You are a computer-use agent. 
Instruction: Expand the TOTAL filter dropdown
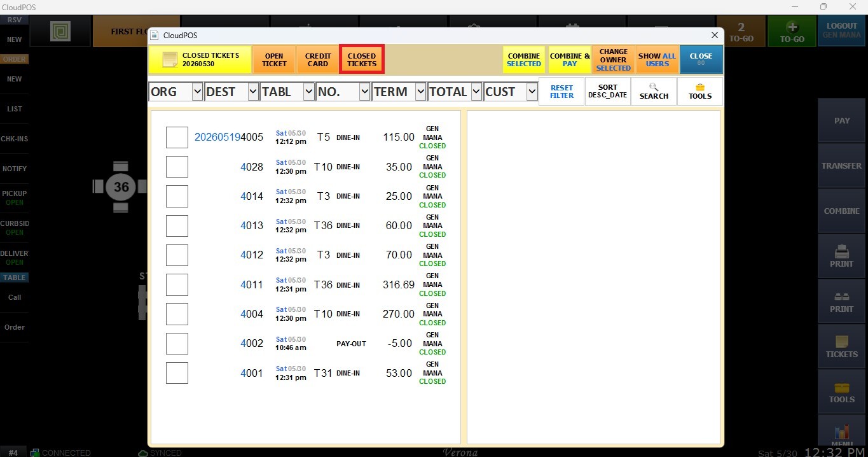476,92
